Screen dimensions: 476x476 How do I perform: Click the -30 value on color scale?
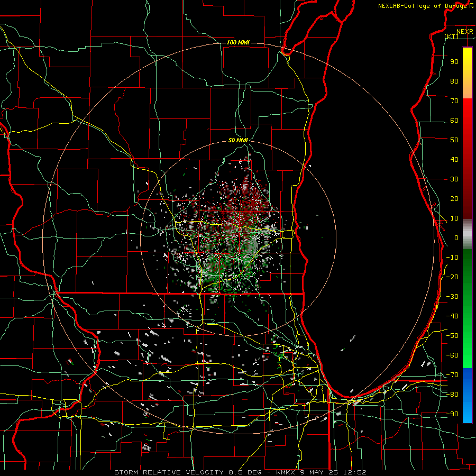pyautogui.click(x=452, y=297)
